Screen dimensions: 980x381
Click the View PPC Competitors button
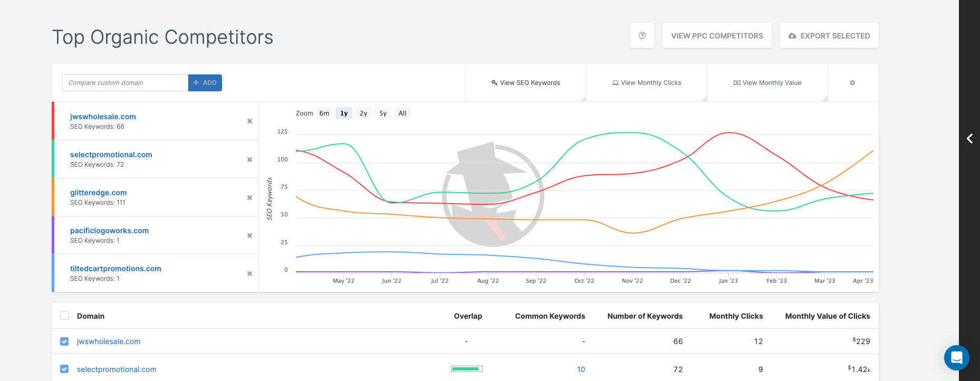point(717,36)
